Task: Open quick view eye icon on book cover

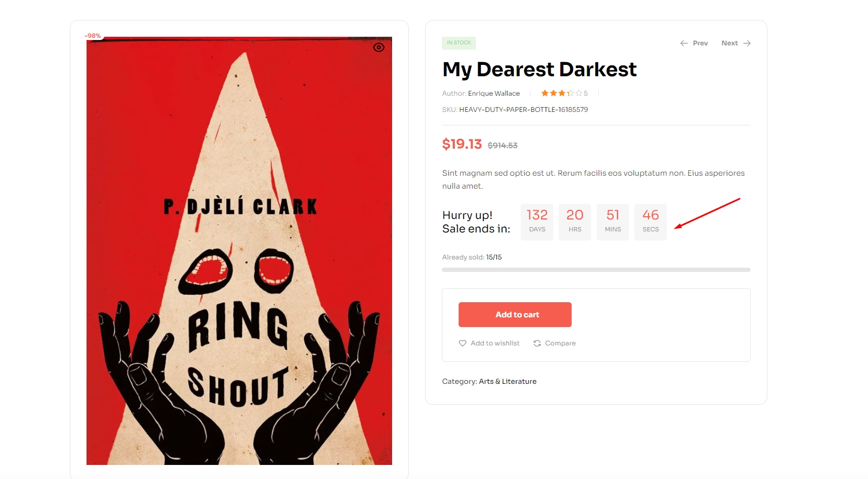Action: [379, 48]
